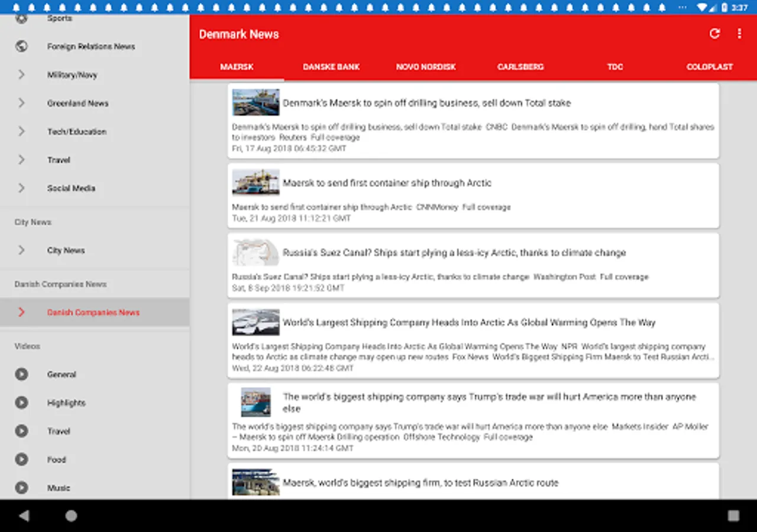Click timestamp 'Sat, 8 Sep 2018 19:21:52 GMT'

coord(288,288)
